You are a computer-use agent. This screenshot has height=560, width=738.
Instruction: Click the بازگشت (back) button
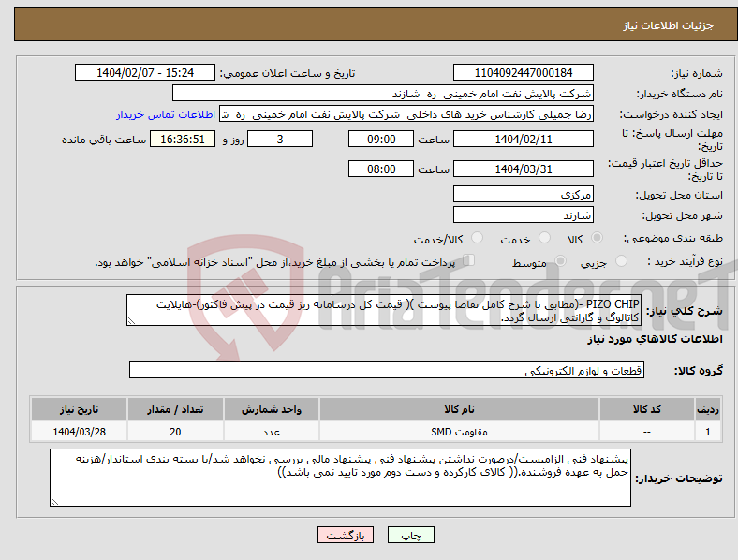pyautogui.click(x=346, y=535)
